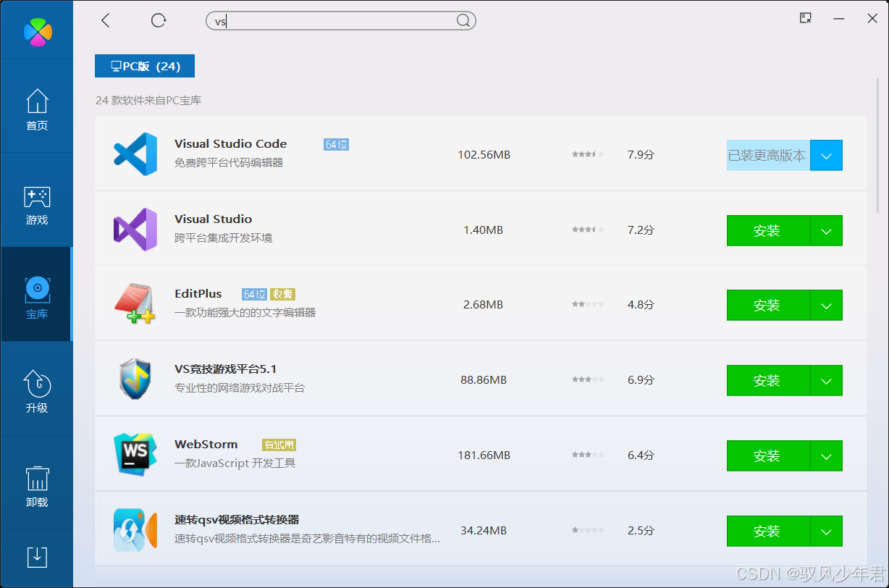The image size is (889, 588).
Task: Expand install options for VS竞技游戏平台5.1
Action: pyautogui.click(x=827, y=380)
